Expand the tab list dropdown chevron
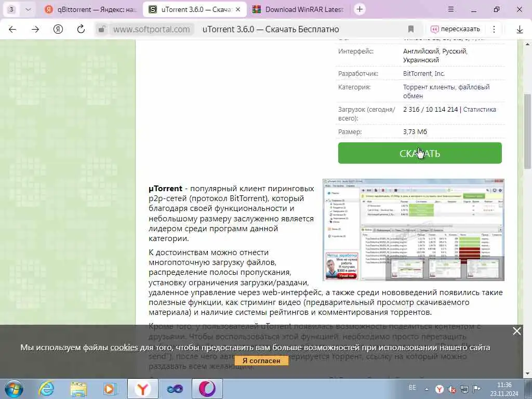The width and height of the screenshot is (532, 399). coord(28,9)
